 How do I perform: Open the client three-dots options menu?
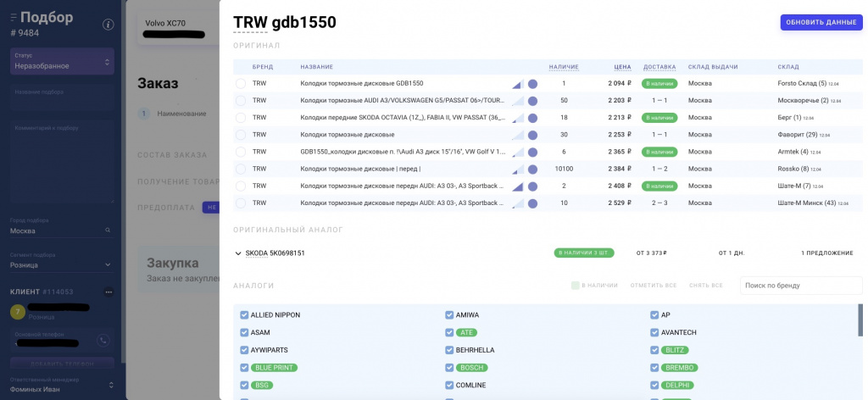[x=108, y=292]
